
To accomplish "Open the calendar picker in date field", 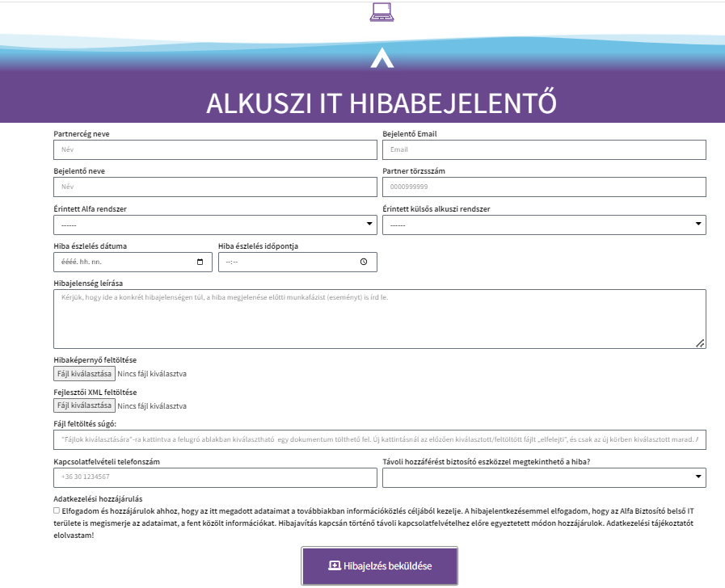I will 200,262.
